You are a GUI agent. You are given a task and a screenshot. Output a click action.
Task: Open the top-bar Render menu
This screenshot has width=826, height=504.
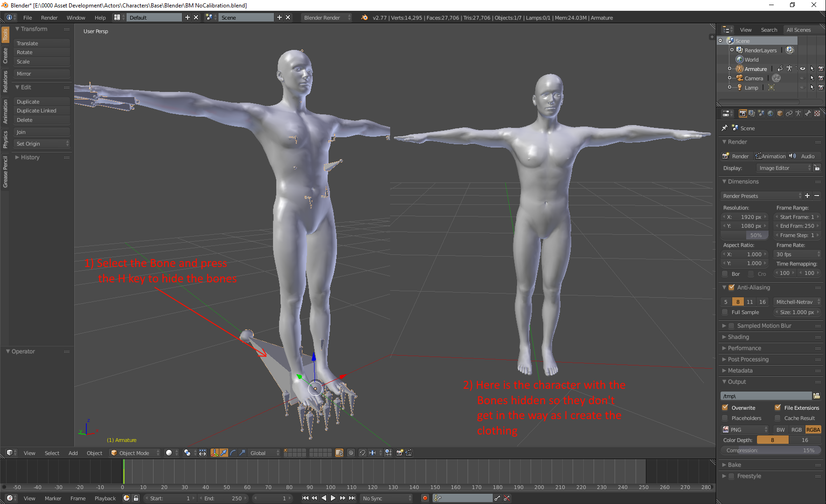(49, 17)
